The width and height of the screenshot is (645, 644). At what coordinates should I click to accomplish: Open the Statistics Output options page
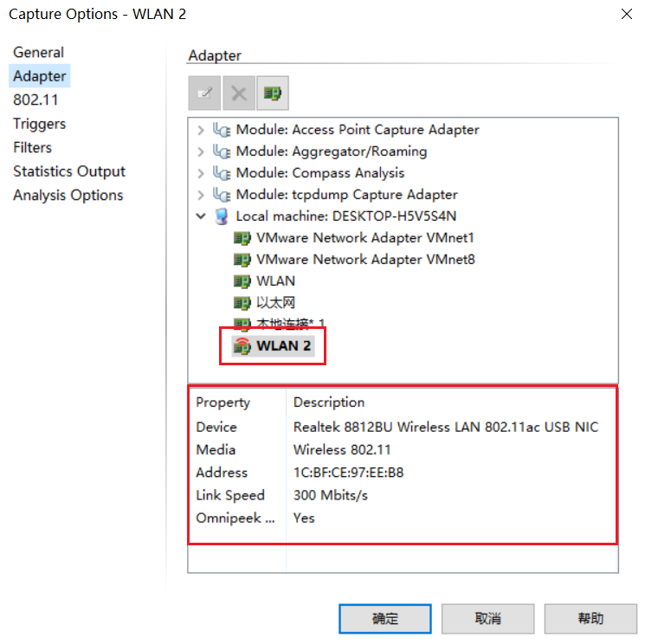pyautogui.click(x=69, y=171)
